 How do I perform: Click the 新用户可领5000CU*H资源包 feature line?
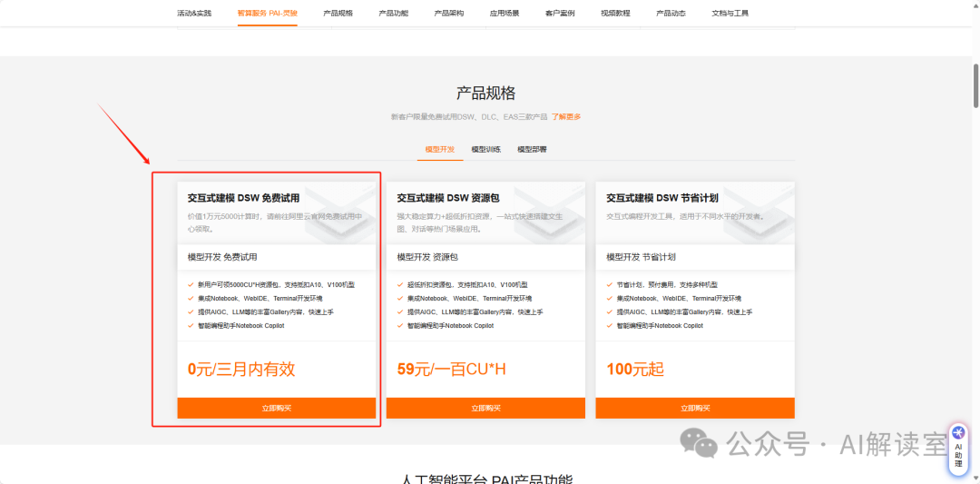tap(276, 284)
